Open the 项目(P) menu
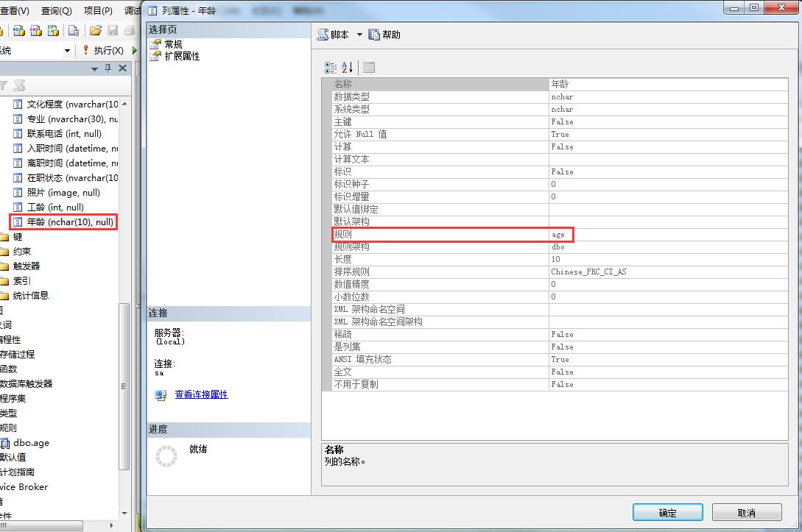The height and width of the screenshot is (532, 802). point(97,10)
